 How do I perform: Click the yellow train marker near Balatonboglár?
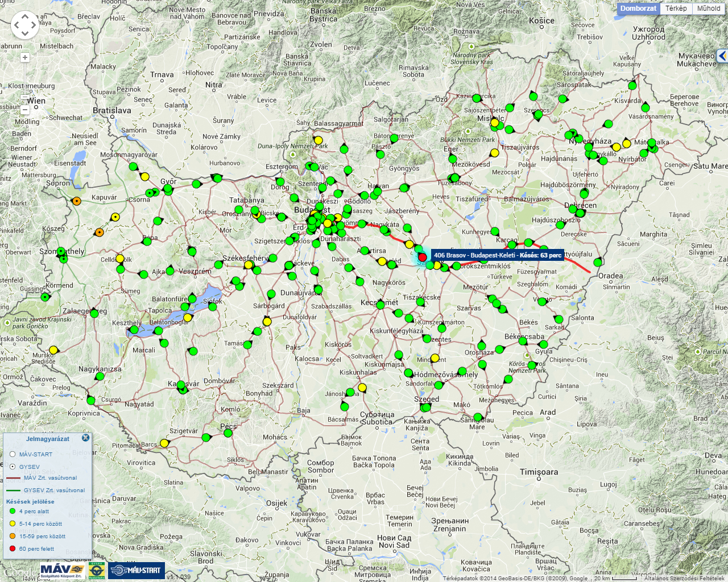[x=188, y=317]
